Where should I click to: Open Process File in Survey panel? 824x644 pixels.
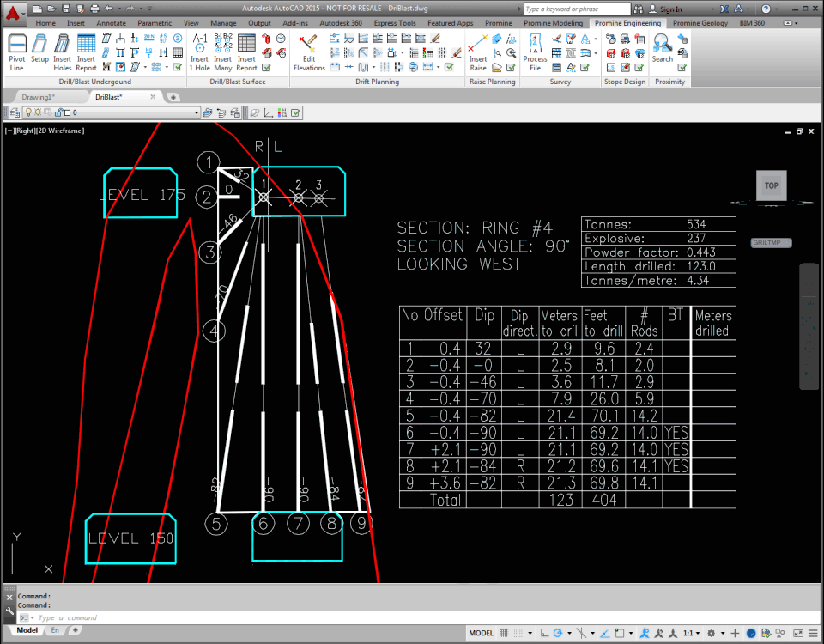(535, 52)
